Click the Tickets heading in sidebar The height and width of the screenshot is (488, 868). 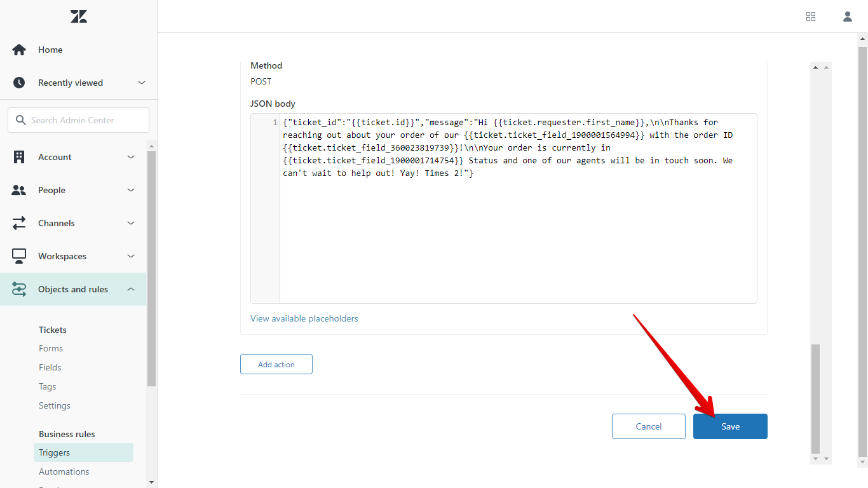pos(53,330)
